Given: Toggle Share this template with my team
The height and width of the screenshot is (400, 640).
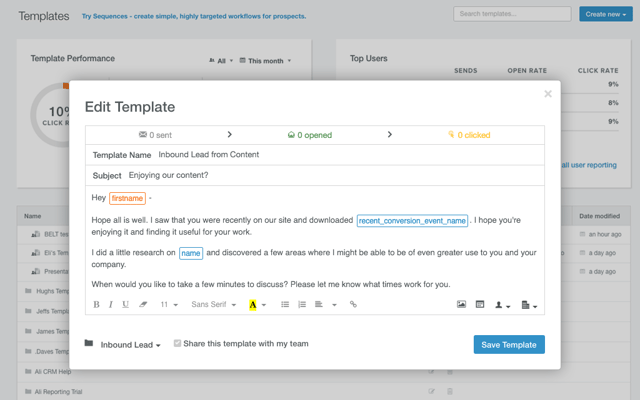Looking at the screenshot, I should click(177, 343).
